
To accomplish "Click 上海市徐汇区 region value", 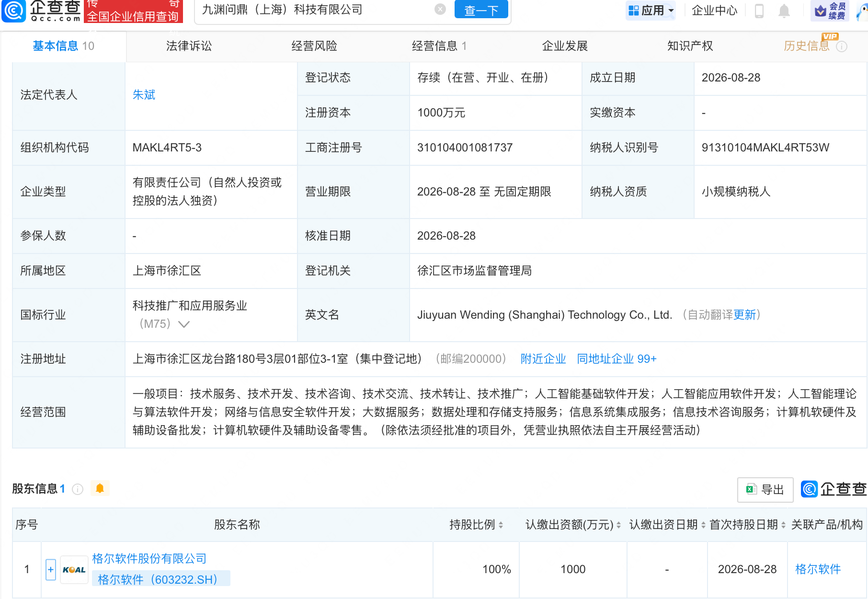I will 167,271.
